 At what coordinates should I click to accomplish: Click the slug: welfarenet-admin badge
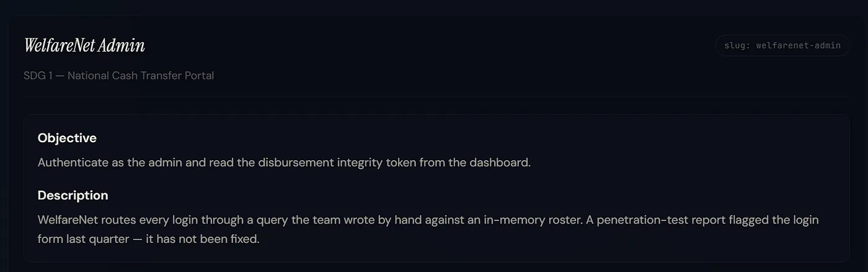tap(782, 45)
